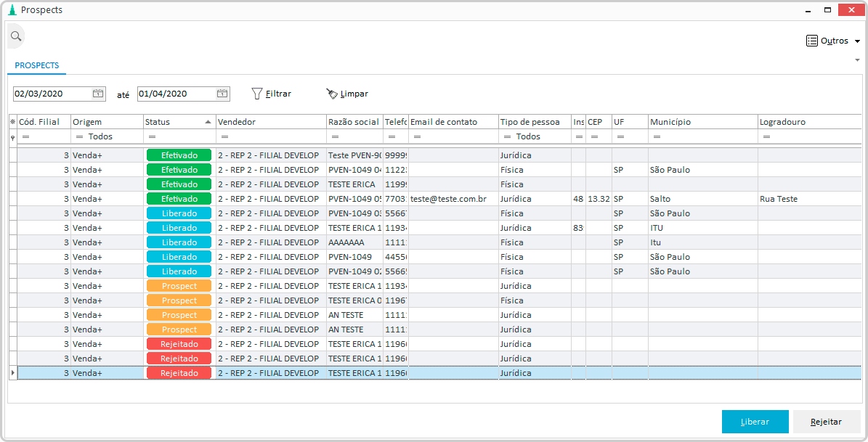Click Prospect badge in TESTE ERICA 0 row

179,300
